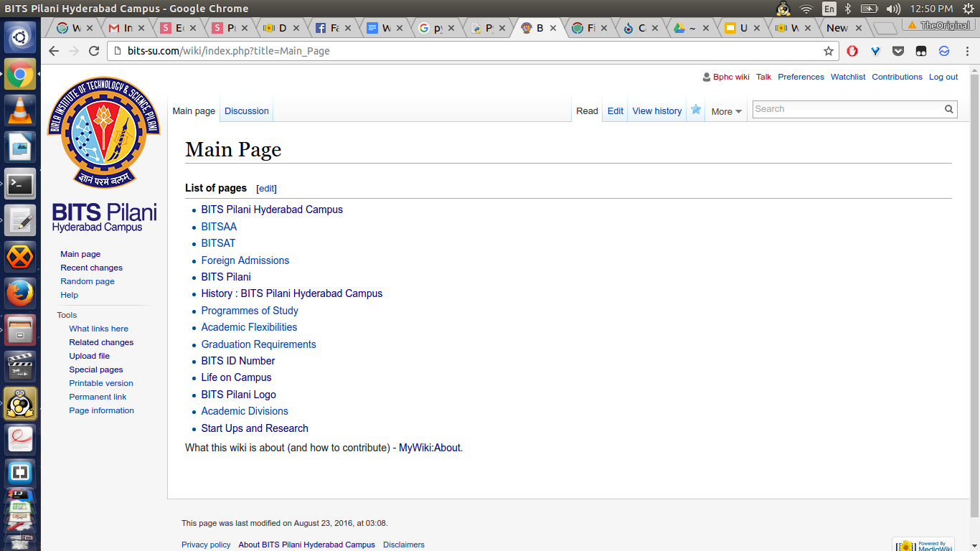This screenshot has width=980, height=551.
Task: Open the Privacy policy footer link
Action: (206, 545)
